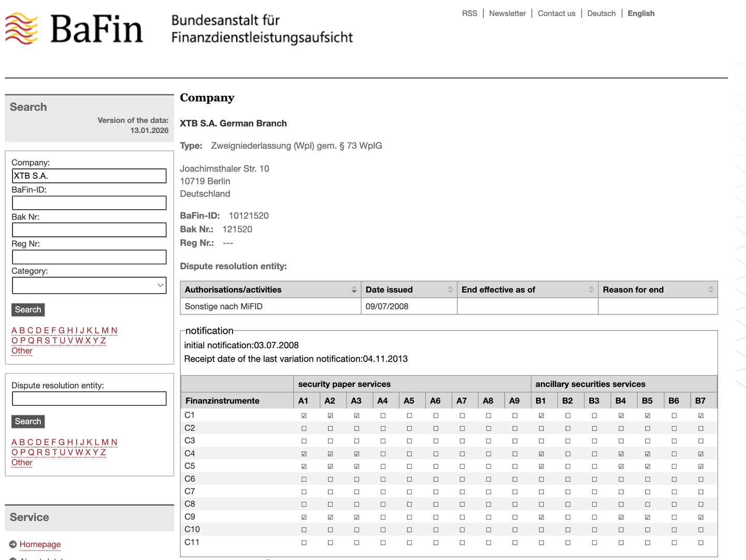Navigate to the Homepage link
This screenshot has width=746, height=560.
pyautogui.click(x=40, y=544)
